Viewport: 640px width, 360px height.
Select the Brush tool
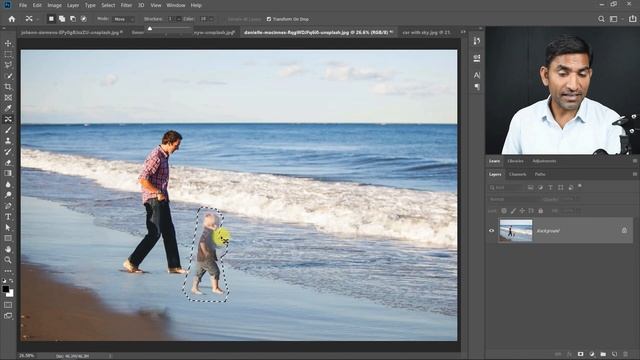click(8, 130)
